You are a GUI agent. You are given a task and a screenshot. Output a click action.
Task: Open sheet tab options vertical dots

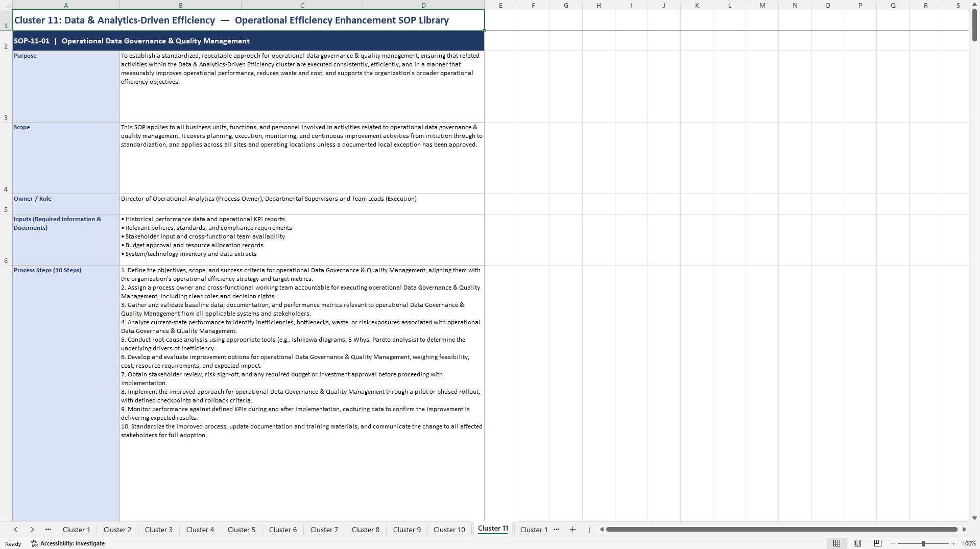pyautogui.click(x=589, y=530)
